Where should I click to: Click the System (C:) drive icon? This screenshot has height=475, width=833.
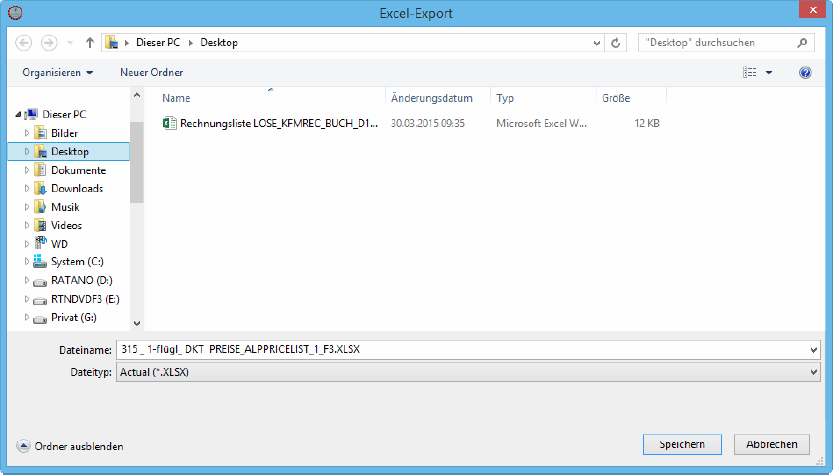[x=40, y=261]
